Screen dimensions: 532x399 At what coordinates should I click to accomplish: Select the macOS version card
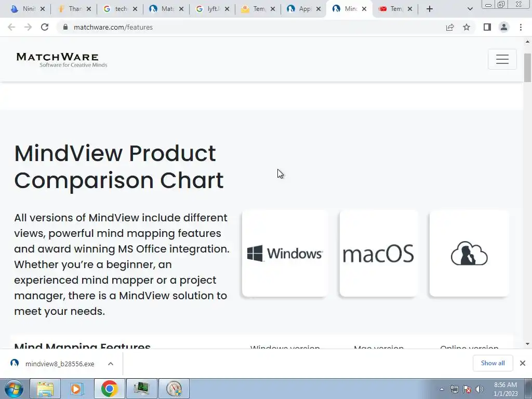pyautogui.click(x=379, y=254)
